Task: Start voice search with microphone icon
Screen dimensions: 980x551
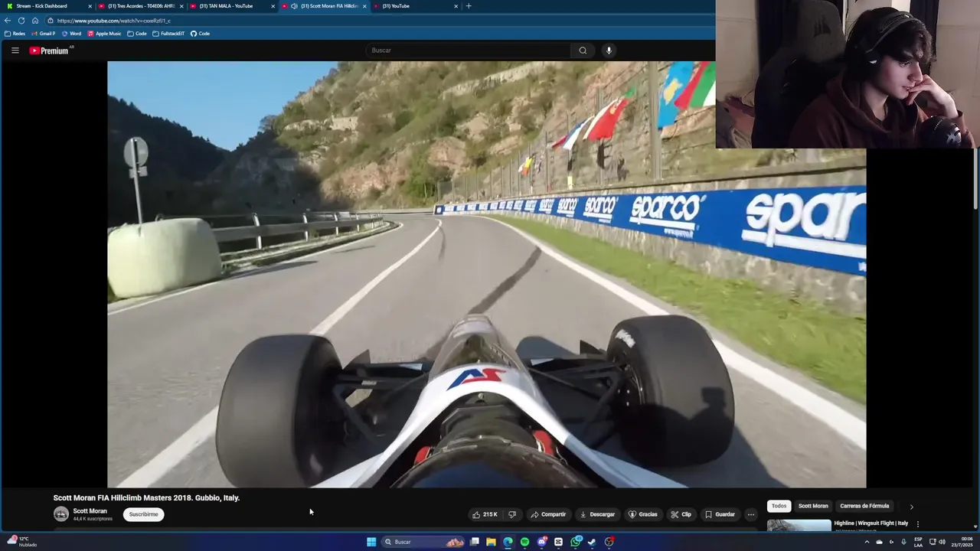Action: pyautogui.click(x=609, y=51)
